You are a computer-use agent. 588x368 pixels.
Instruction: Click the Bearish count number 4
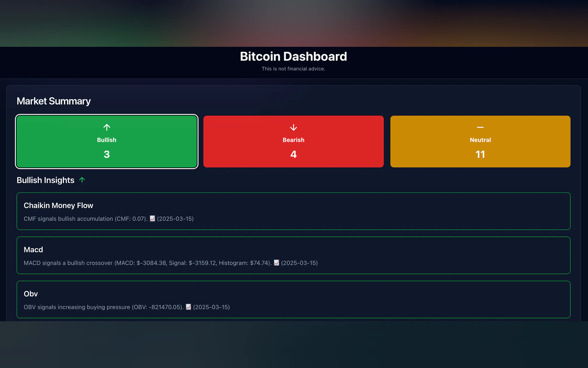(x=293, y=154)
